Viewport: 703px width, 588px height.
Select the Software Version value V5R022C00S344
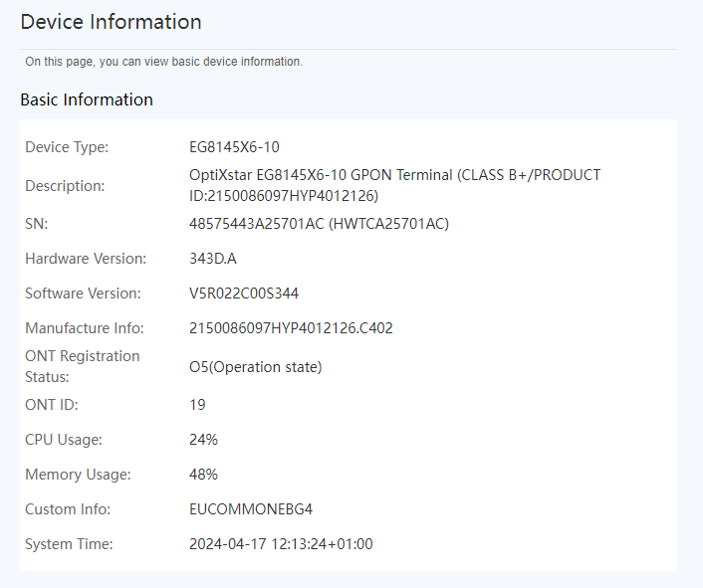(x=244, y=294)
